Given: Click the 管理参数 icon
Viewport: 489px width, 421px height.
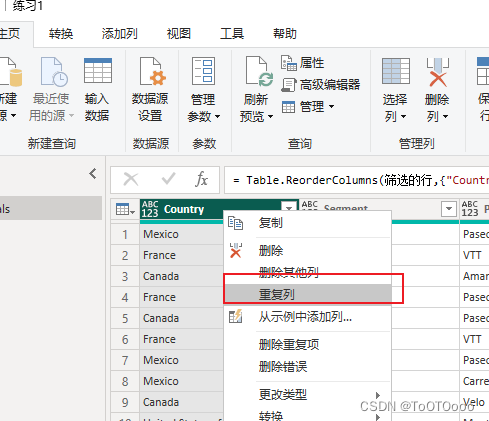Looking at the screenshot, I should 203,71.
